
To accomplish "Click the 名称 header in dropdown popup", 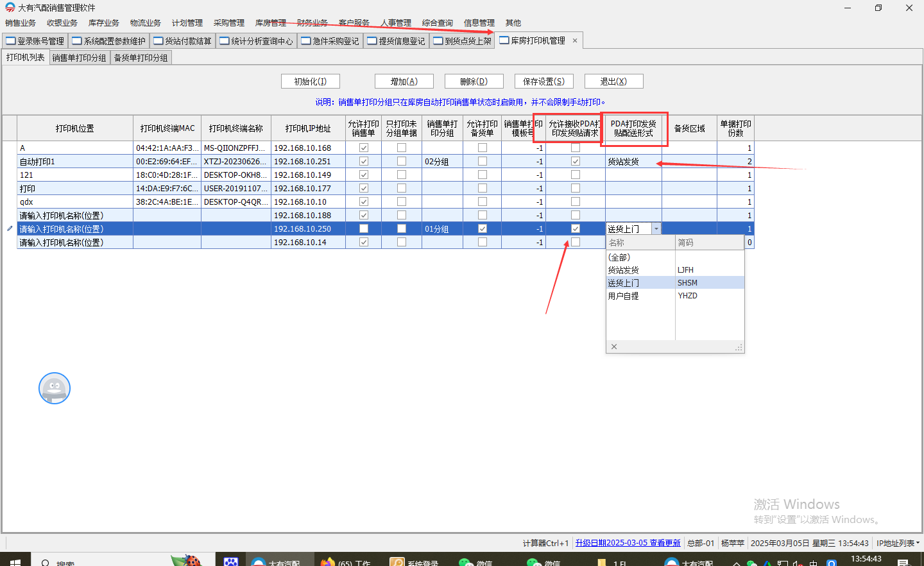I will (641, 243).
